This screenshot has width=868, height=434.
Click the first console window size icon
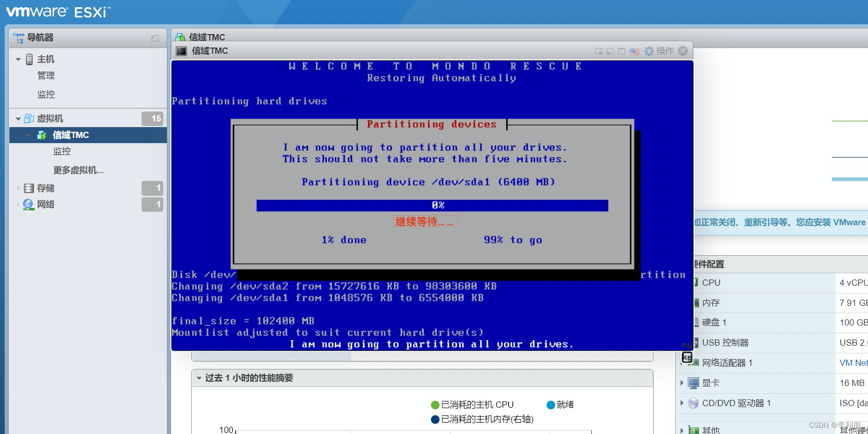tap(599, 51)
